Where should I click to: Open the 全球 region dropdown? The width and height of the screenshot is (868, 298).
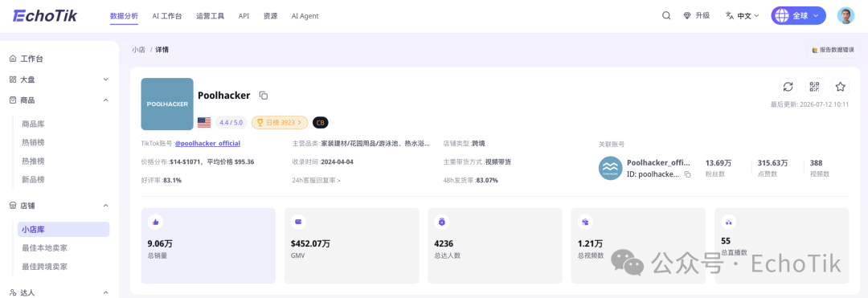pyautogui.click(x=798, y=15)
